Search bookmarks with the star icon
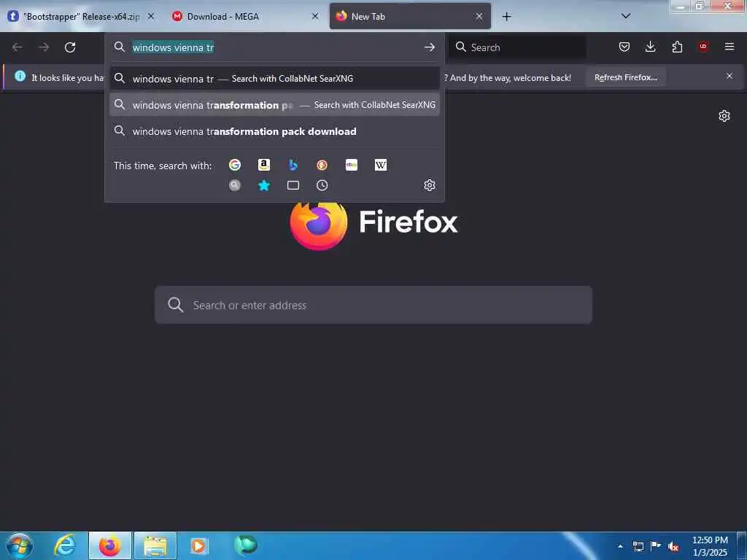The height and width of the screenshot is (560, 747). (x=264, y=185)
